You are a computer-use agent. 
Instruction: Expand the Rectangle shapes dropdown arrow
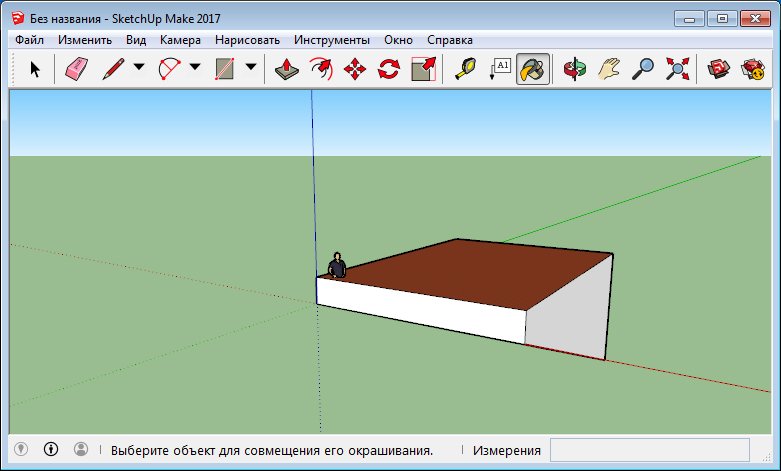tap(251, 68)
